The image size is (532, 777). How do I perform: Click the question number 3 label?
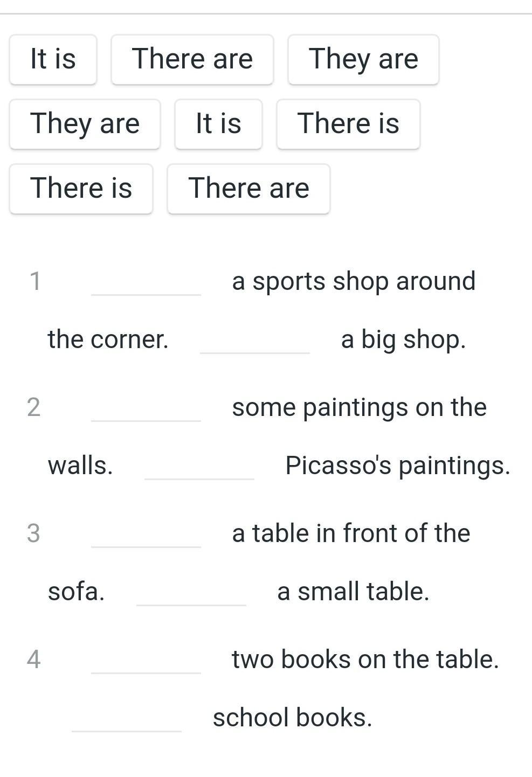click(x=33, y=533)
